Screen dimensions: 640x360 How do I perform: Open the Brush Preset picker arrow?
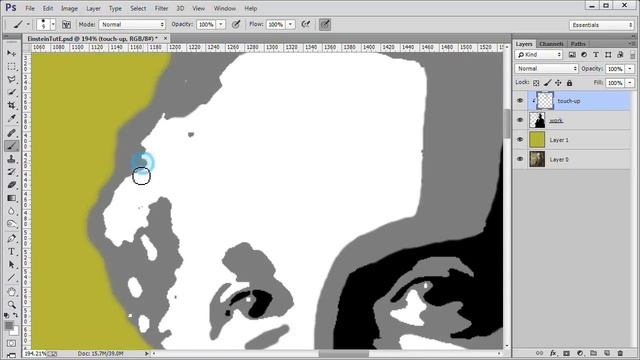tap(53, 24)
